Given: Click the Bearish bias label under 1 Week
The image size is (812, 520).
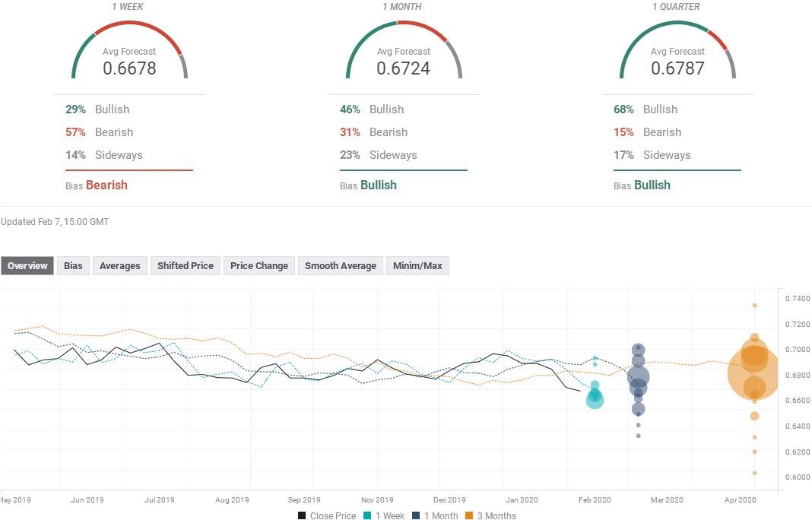Looking at the screenshot, I should (x=106, y=185).
